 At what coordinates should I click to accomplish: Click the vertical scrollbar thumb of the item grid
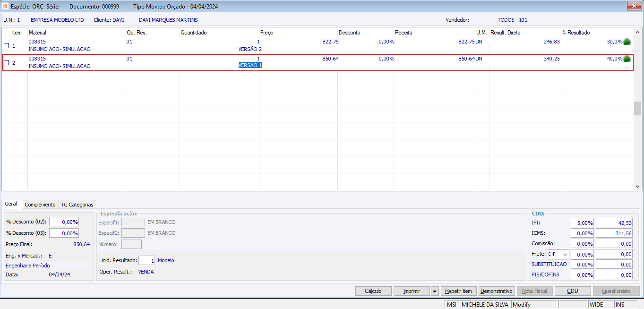(x=637, y=108)
